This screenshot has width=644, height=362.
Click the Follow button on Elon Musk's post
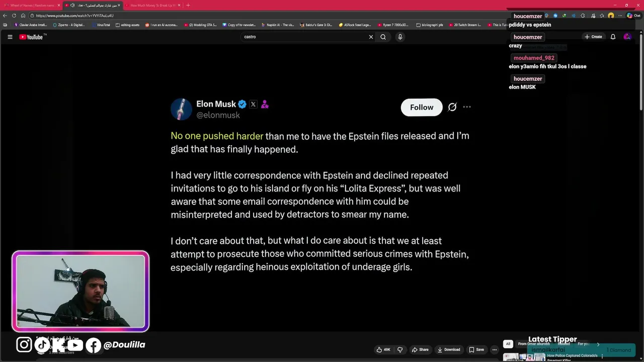click(422, 107)
